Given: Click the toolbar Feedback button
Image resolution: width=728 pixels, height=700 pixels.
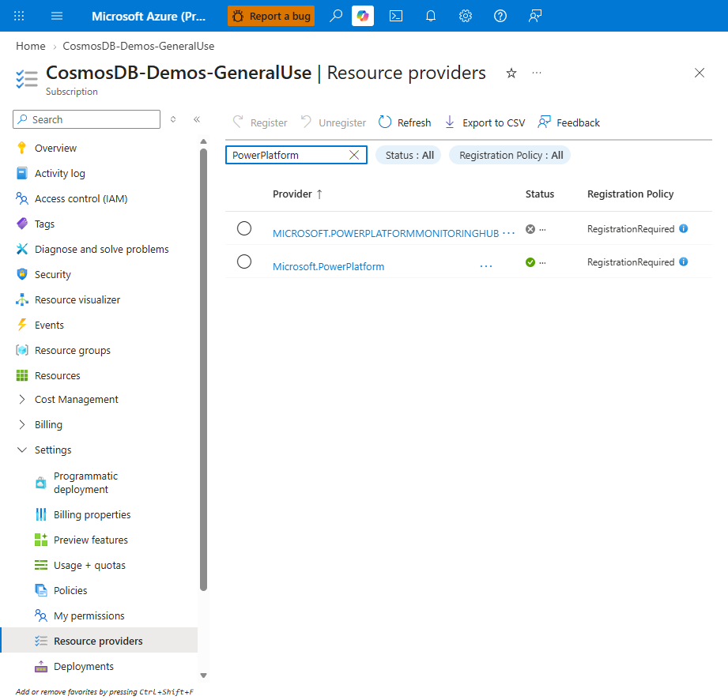Looking at the screenshot, I should [x=569, y=122].
